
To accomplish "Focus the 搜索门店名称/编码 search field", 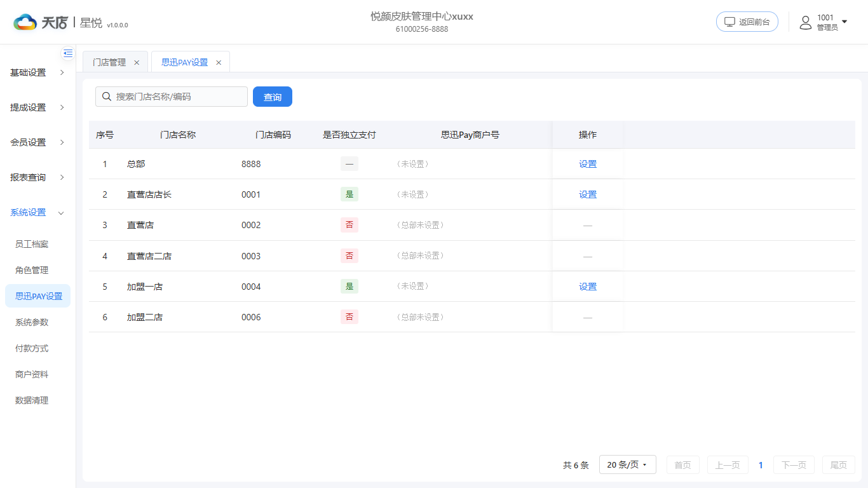I will (172, 97).
